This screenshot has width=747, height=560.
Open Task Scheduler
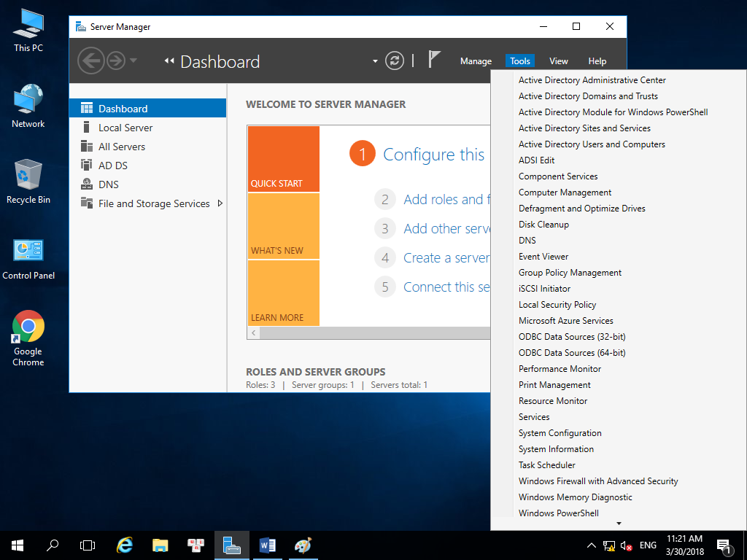(547, 465)
